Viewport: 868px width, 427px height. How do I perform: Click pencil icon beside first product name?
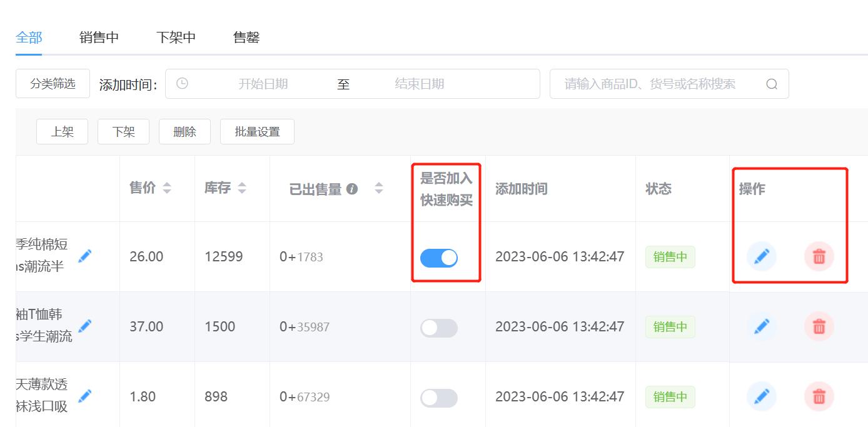(85, 256)
